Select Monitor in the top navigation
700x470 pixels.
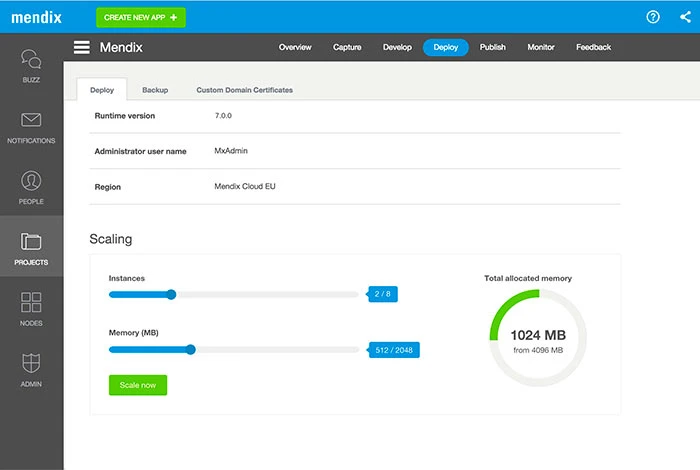541,47
